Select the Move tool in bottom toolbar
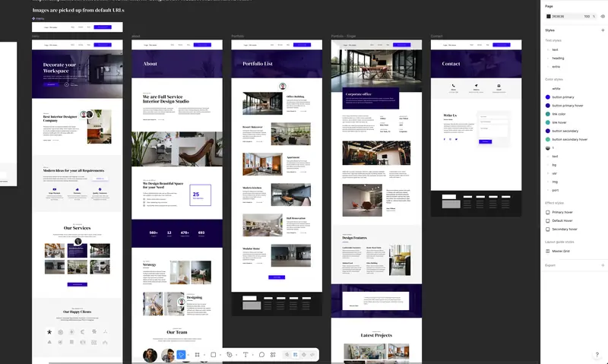The width and height of the screenshot is (608, 364). click(x=181, y=355)
